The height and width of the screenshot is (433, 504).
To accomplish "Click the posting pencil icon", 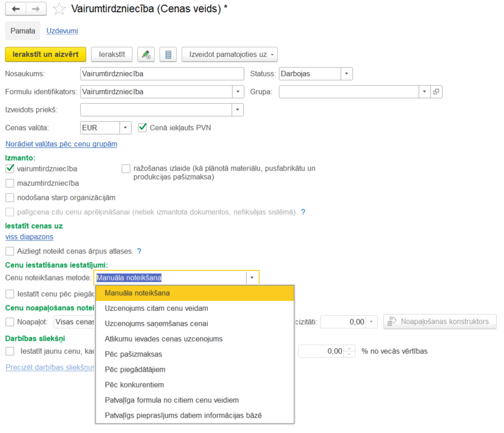I will (x=145, y=54).
